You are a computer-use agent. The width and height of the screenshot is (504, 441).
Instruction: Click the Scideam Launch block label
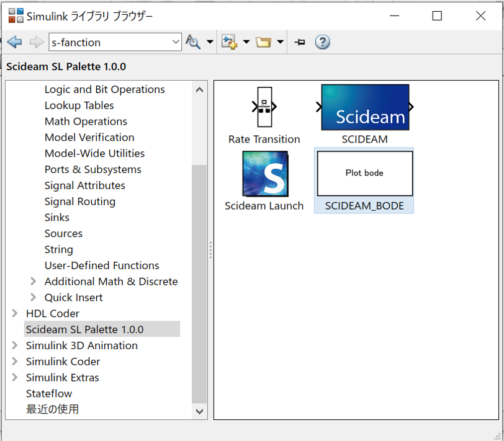coord(264,206)
